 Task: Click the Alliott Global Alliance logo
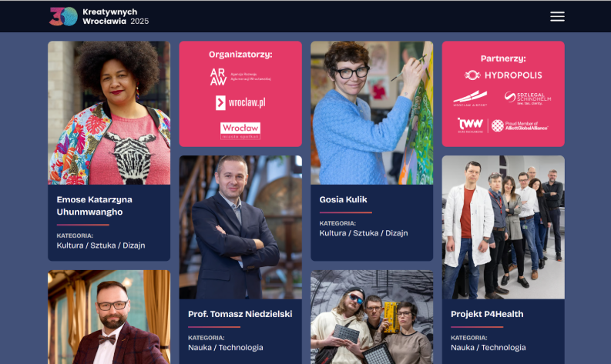[x=519, y=125]
